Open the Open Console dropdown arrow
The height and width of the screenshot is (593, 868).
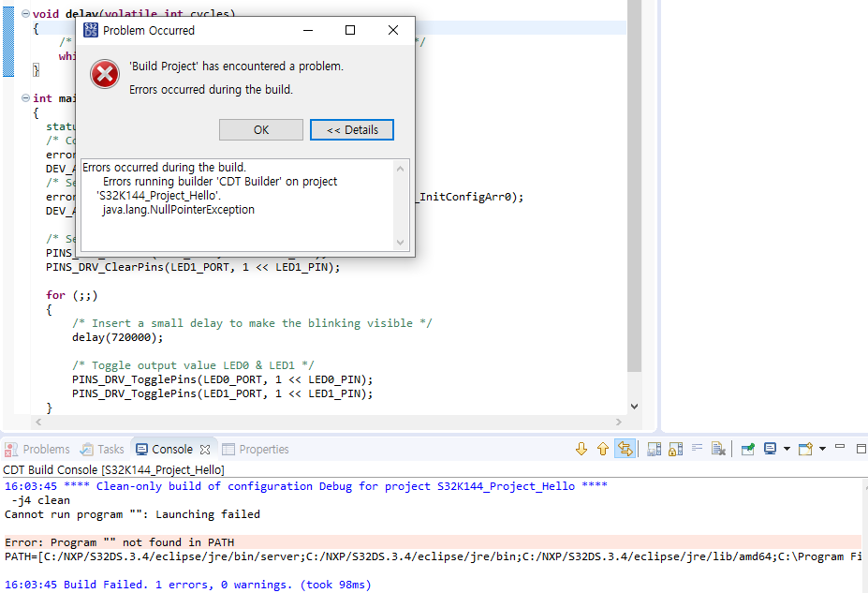821,450
